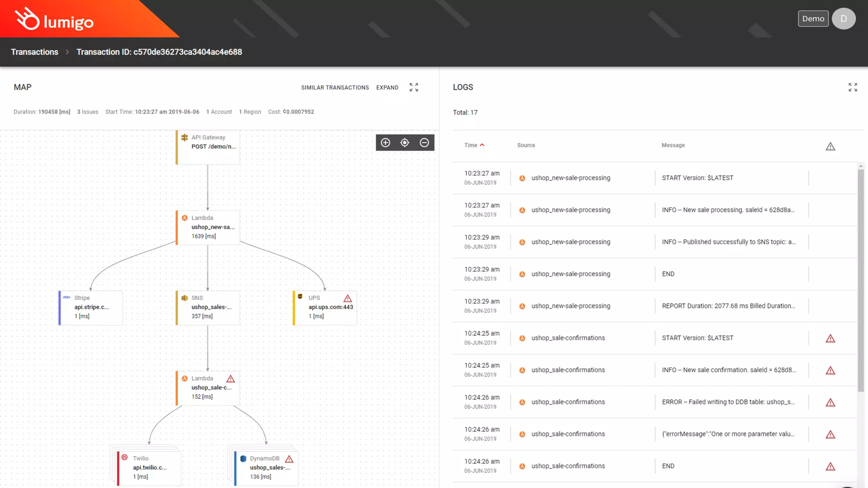This screenshot has height=488, width=868.
Task: Open the ERROR Failed writing to DDB log
Action: pyautogui.click(x=728, y=402)
